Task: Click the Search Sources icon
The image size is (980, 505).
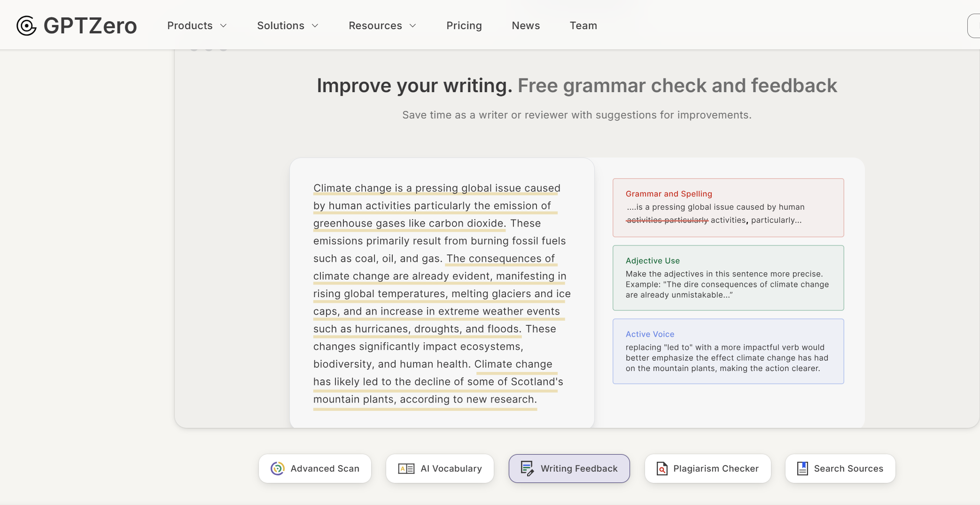Action: tap(802, 468)
